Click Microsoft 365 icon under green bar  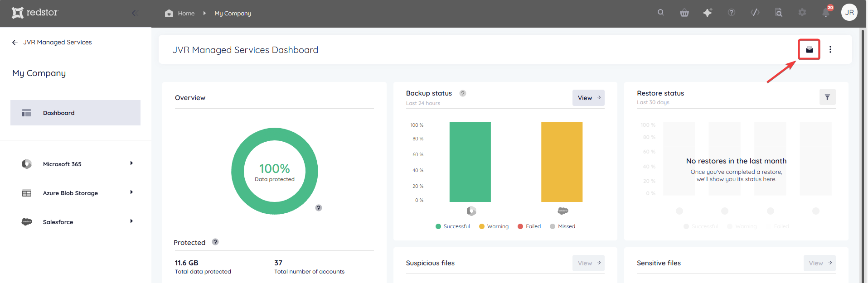coord(471,211)
